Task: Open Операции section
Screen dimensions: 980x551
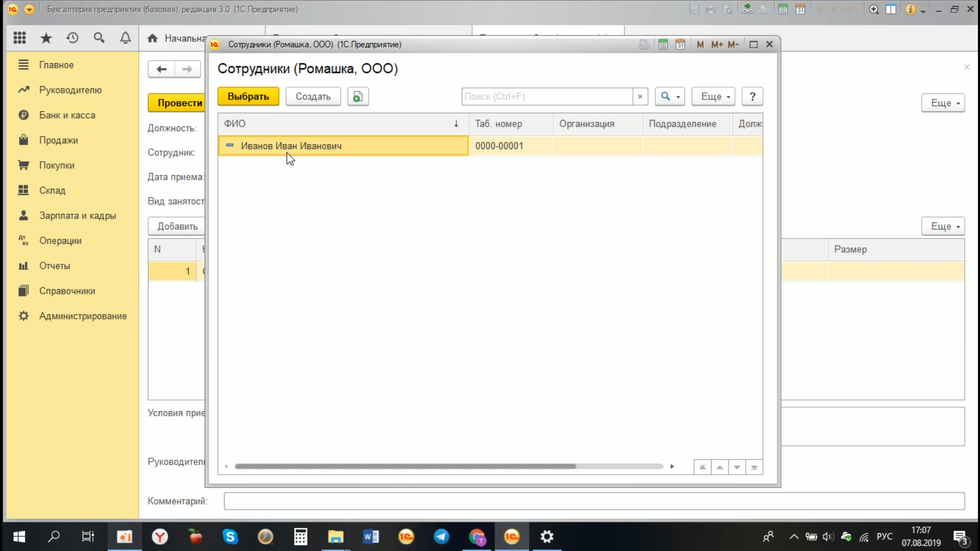Action: point(60,241)
